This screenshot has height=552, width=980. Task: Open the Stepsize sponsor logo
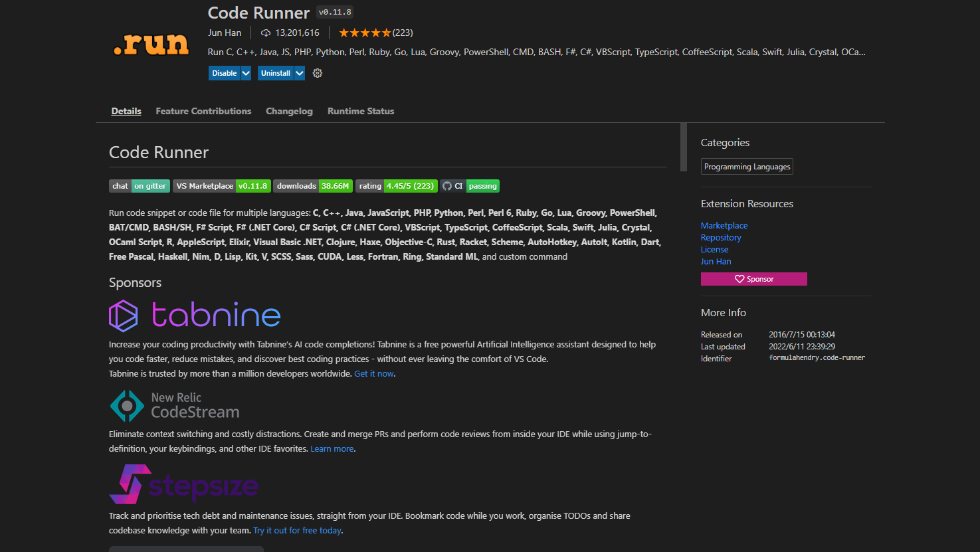point(183,484)
